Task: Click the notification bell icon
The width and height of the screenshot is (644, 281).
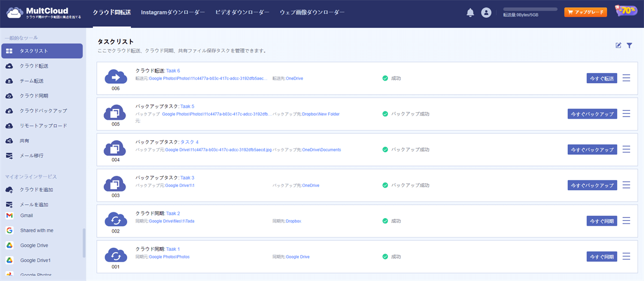Action: (470, 12)
